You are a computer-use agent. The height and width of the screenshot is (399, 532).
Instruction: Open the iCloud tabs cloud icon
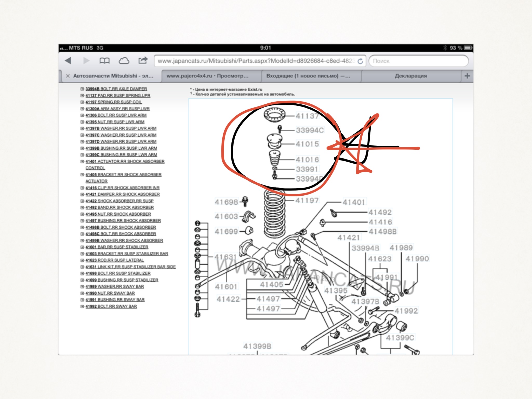[x=124, y=61]
